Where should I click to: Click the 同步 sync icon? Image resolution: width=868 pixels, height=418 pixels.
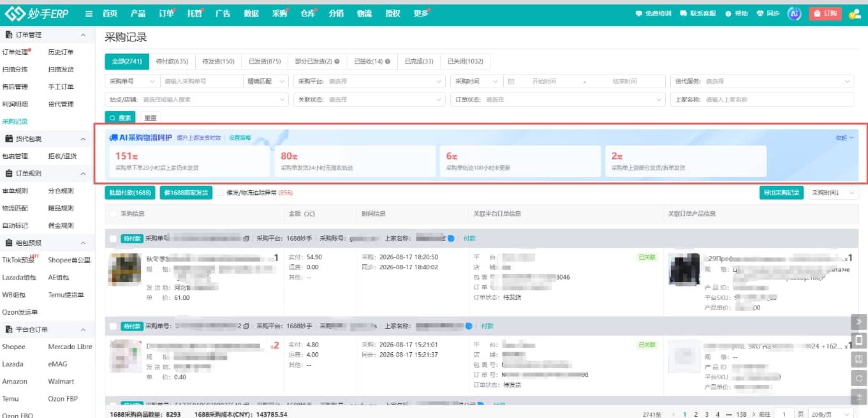760,13
